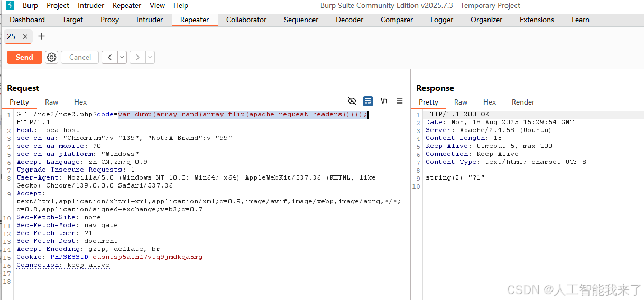
Task: Toggle hide non-printable characters eye icon
Action: [352, 101]
